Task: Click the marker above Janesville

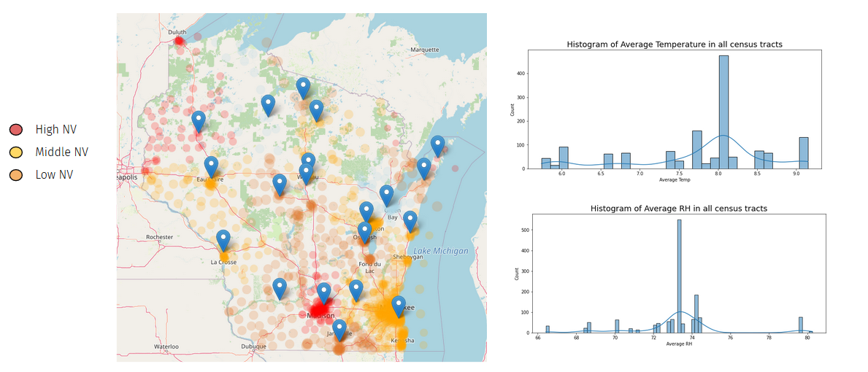Action: (339, 330)
